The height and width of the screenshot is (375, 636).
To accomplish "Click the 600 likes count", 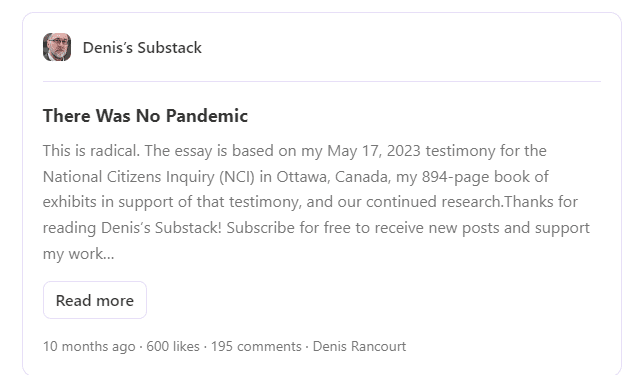I will pos(173,346).
